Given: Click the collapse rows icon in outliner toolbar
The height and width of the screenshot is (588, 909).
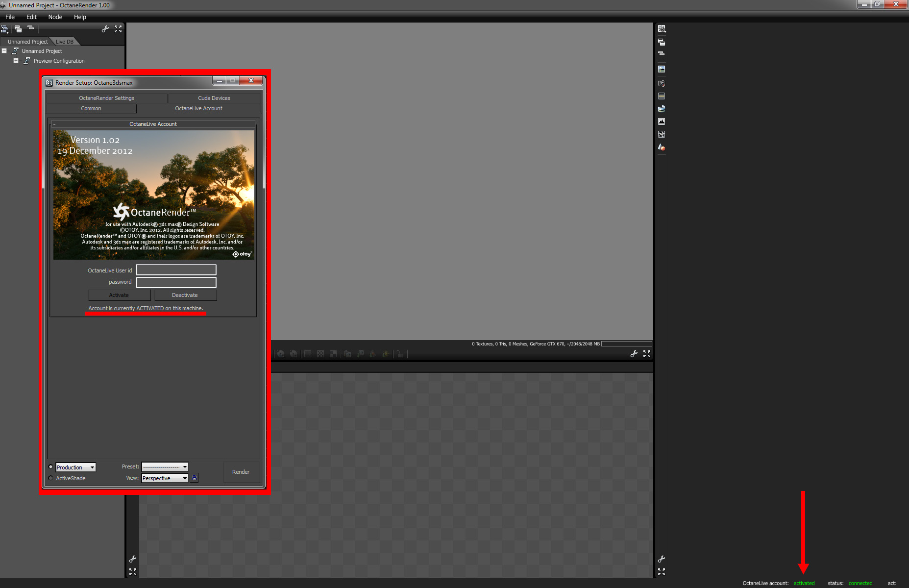Looking at the screenshot, I should [x=31, y=28].
